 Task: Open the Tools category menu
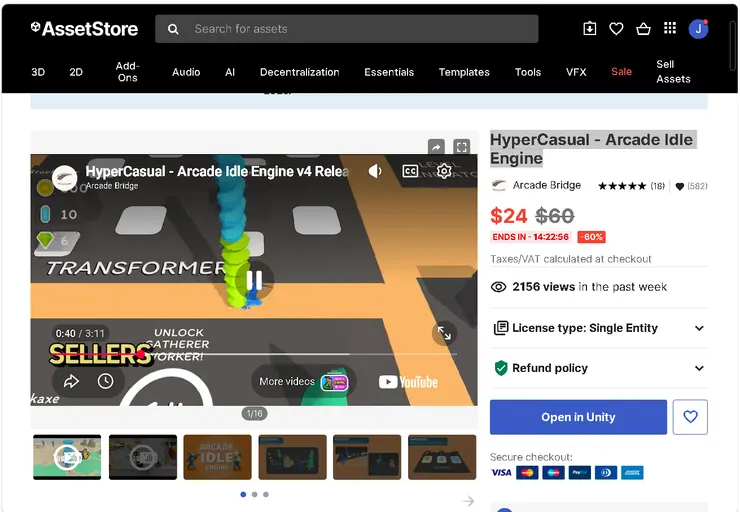tap(528, 72)
